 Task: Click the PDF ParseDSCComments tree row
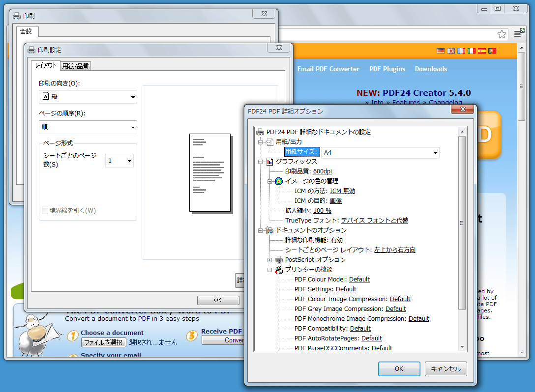pyautogui.click(x=343, y=348)
